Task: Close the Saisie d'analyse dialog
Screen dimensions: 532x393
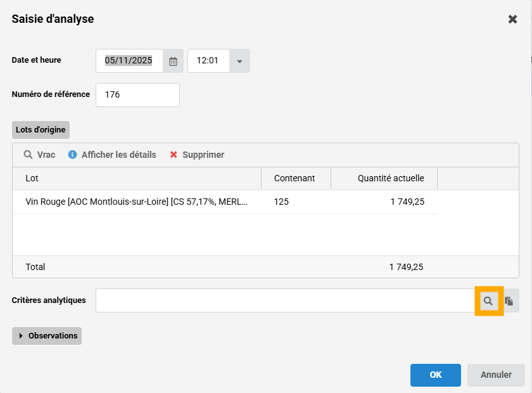Action: point(512,19)
